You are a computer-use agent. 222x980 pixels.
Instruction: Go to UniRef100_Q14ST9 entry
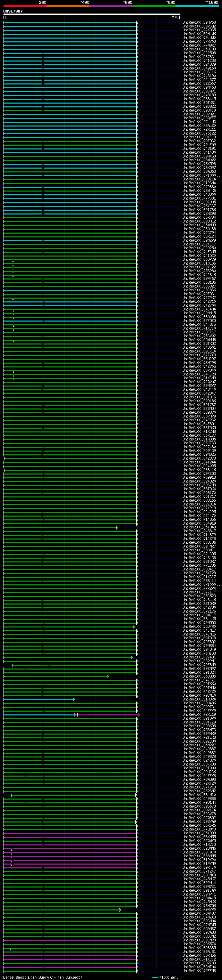[199, 535]
